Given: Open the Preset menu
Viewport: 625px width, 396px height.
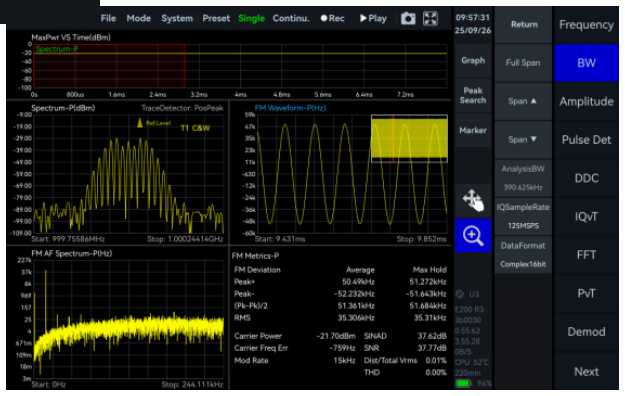Looking at the screenshot, I should [216, 18].
